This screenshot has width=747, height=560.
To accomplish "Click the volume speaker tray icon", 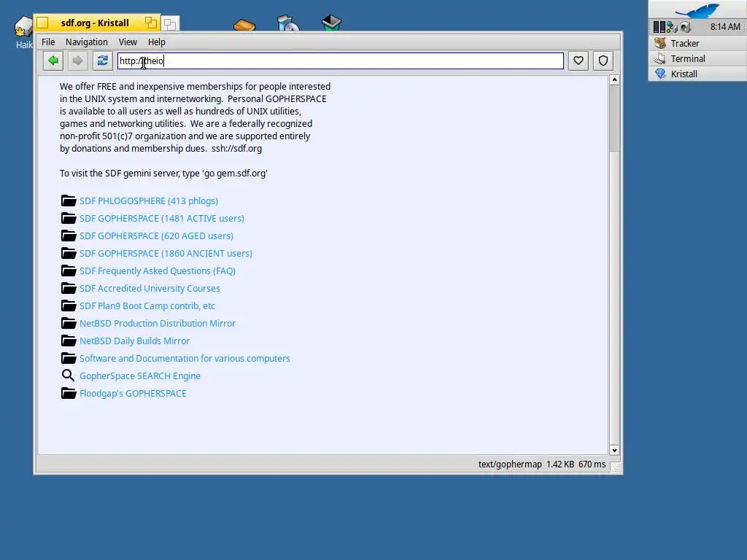I will [x=686, y=27].
